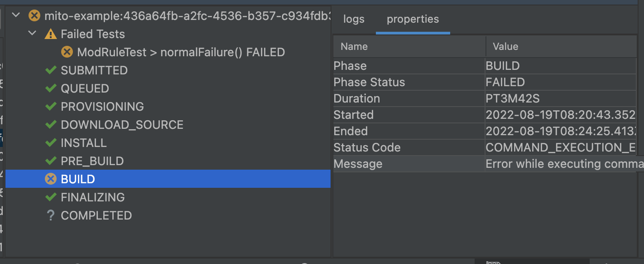Click the green checkmark beside FINALIZING

51,197
